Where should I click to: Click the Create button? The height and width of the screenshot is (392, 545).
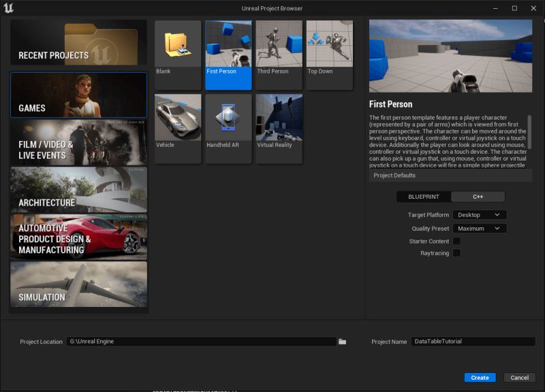(480, 377)
